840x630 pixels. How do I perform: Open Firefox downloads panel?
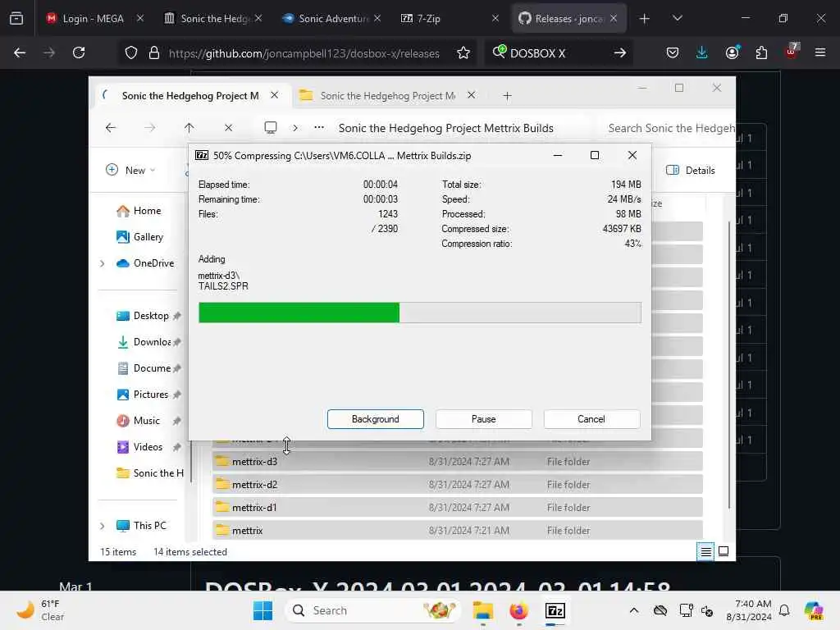tap(702, 52)
